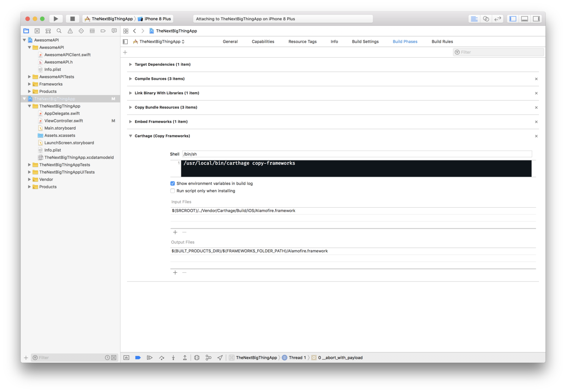
Task: Collapse Carthage (Copy Frameworks) phase
Action: 131,136
